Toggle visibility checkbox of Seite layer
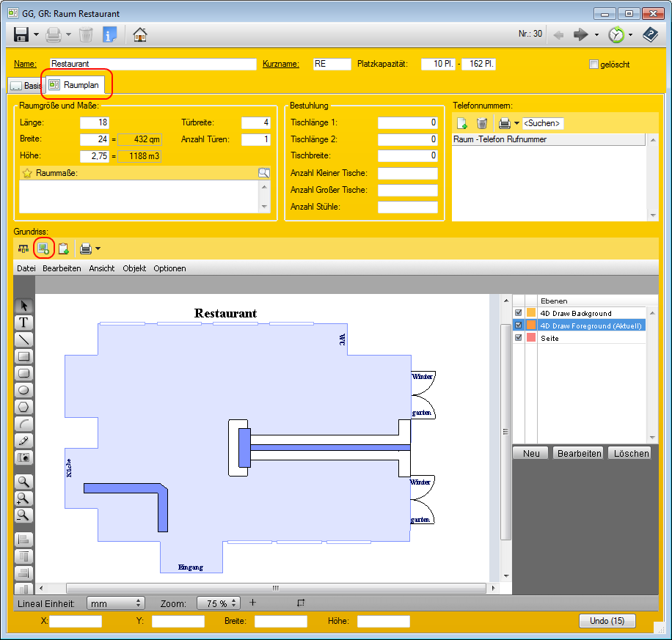672x640 pixels. tap(519, 338)
